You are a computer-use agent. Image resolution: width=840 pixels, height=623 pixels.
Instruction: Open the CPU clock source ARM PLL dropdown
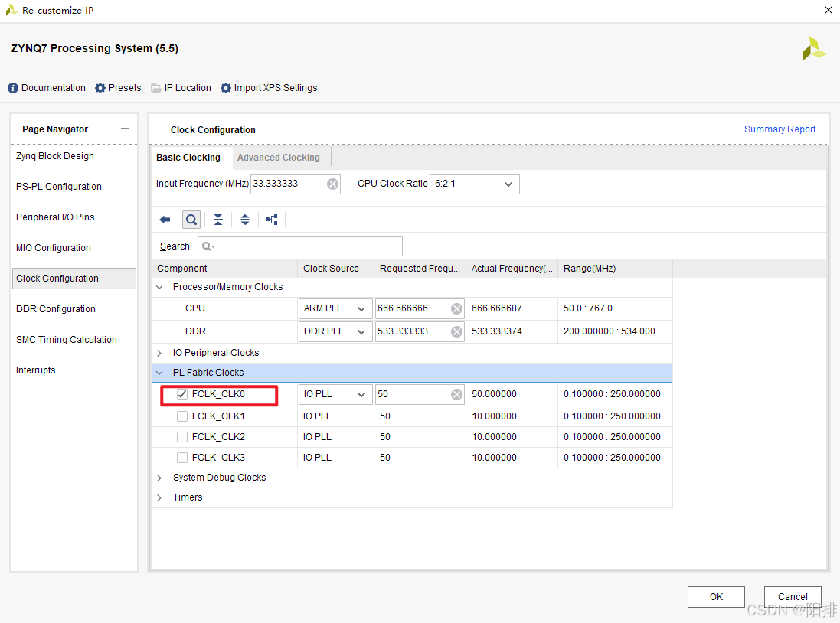pos(335,308)
